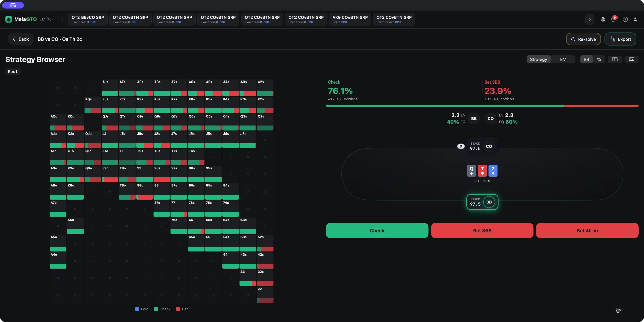Open the help question mark icon

pos(625,19)
